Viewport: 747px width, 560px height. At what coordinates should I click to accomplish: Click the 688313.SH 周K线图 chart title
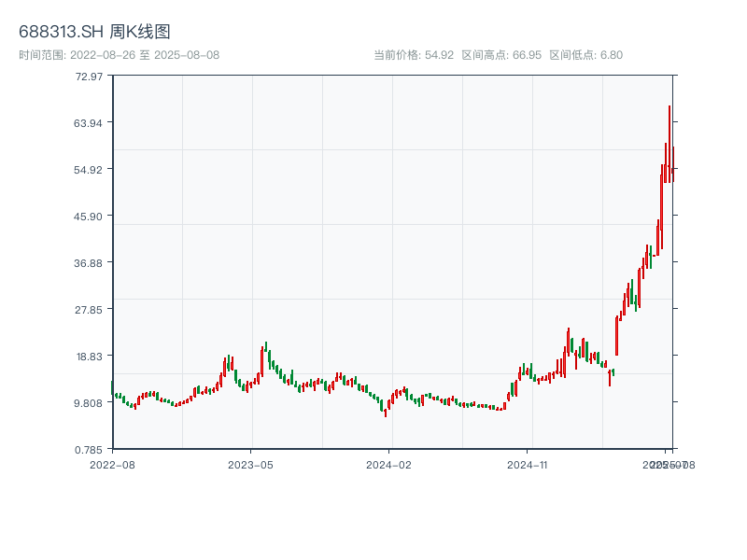pos(94,33)
